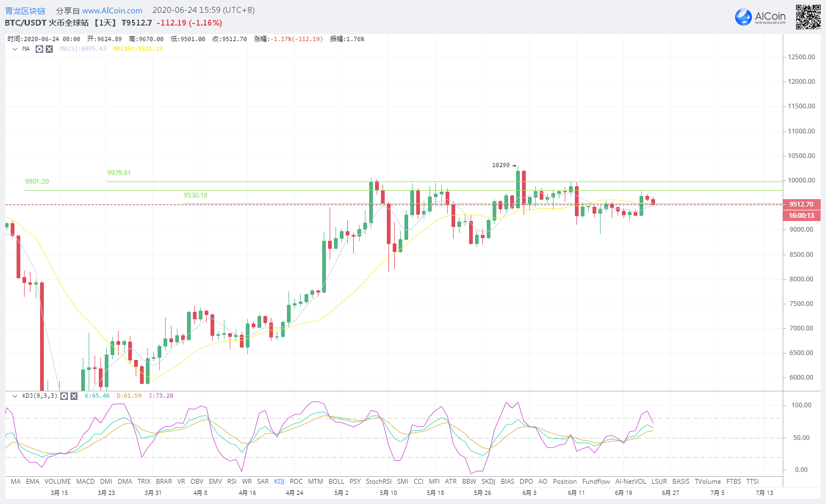The image size is (826, 504).
Task: Click the J:73.20 value in KDJ legend
Action: [161, 396]
